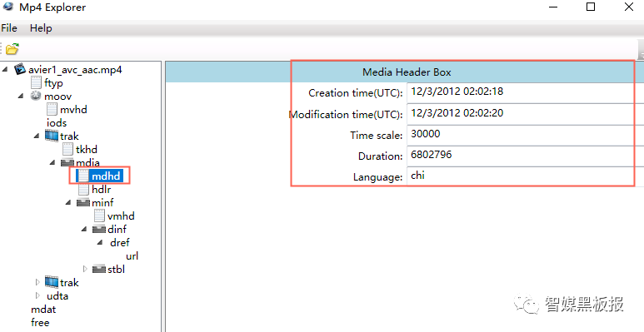The image size is (644, 332).
Task: Select the minf box
Action: click(x=102, y=203)
